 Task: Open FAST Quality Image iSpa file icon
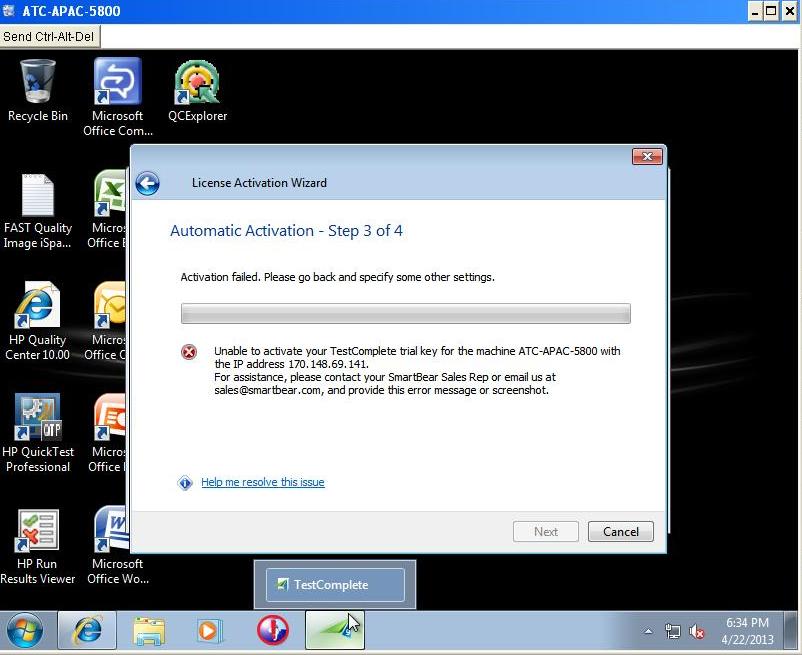[x=37, y=211]
